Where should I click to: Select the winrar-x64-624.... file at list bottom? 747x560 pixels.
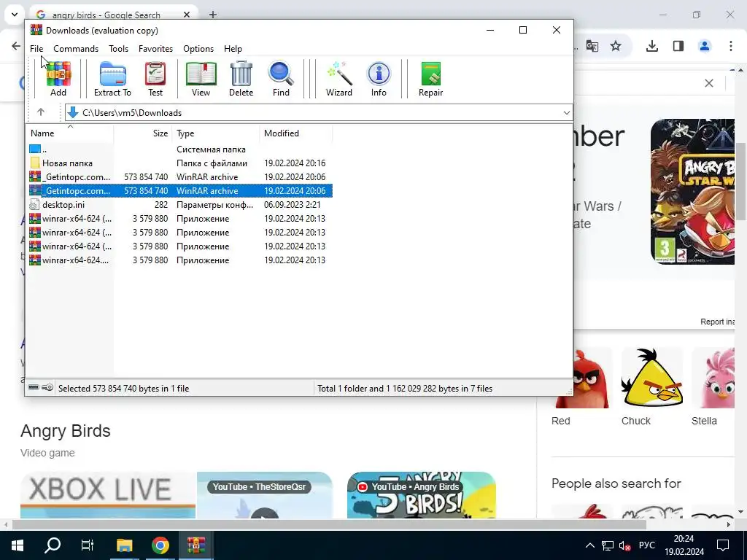click(x=179, y=260)
